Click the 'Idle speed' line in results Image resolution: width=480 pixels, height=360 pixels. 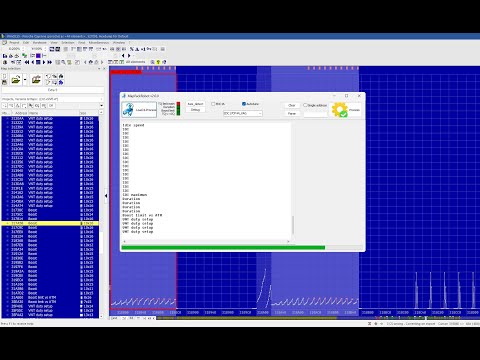click(x=133, y=125)
